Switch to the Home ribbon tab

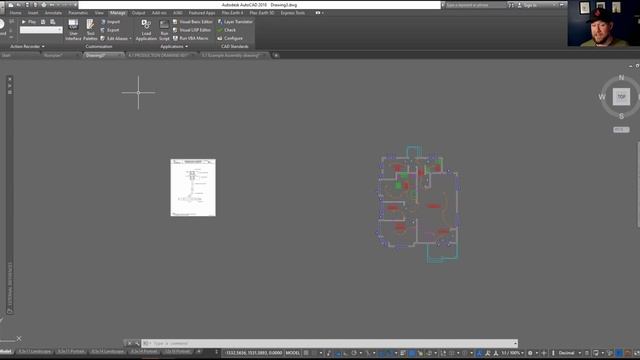[16, 13]
